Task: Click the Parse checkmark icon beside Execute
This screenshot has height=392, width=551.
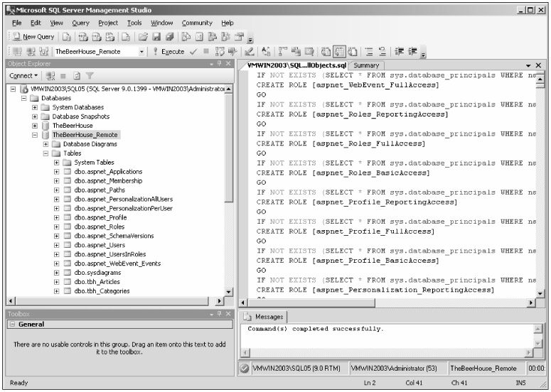Action: (x=193, y=52)
